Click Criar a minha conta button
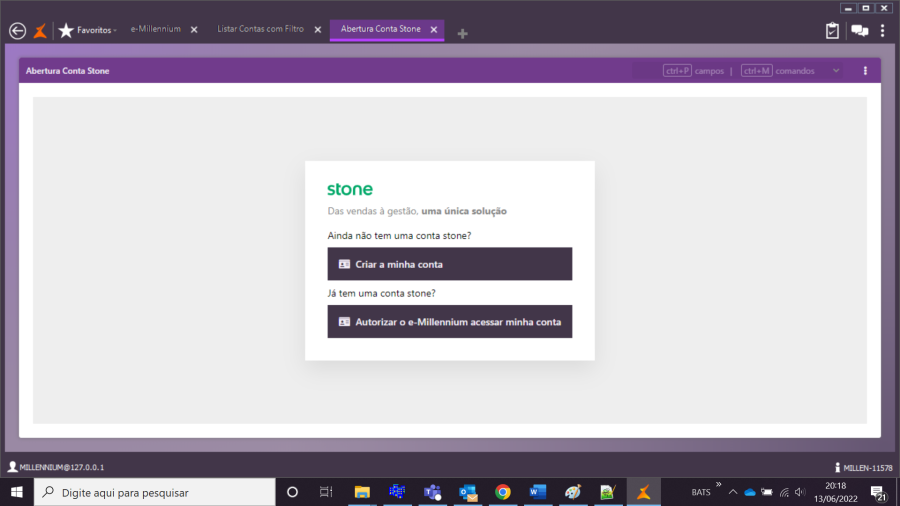 [x=449, y=264]
